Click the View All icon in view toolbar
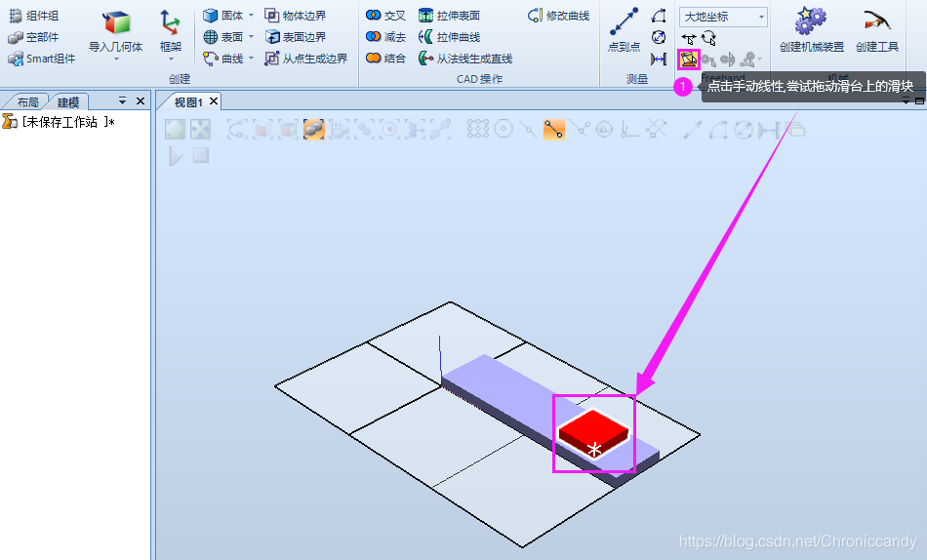Image resolution: width=927 pixels, height=560 pixels. coord(175,129)
